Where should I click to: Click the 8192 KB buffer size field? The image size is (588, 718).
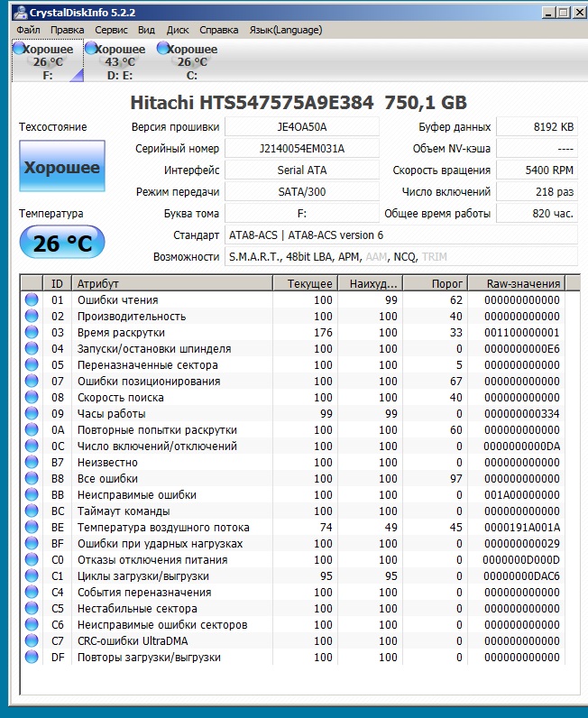click(x=537, y=127)
